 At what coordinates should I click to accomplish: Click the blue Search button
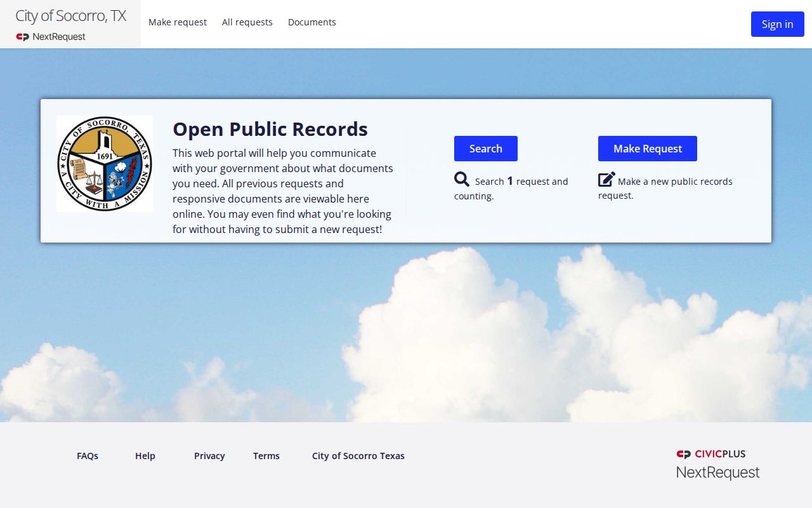click(x=486, y=149)
